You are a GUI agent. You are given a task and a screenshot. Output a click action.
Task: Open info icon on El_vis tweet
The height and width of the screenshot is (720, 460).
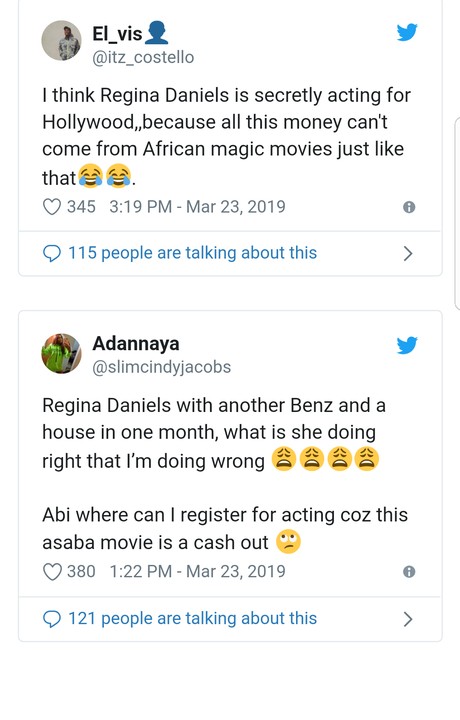coord(409,207)
